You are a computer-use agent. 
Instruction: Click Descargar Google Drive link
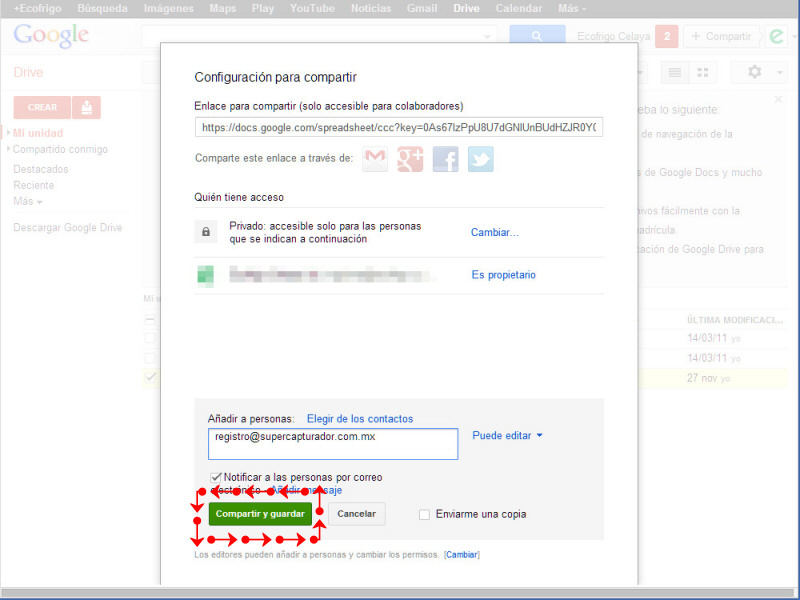[68, 228]
